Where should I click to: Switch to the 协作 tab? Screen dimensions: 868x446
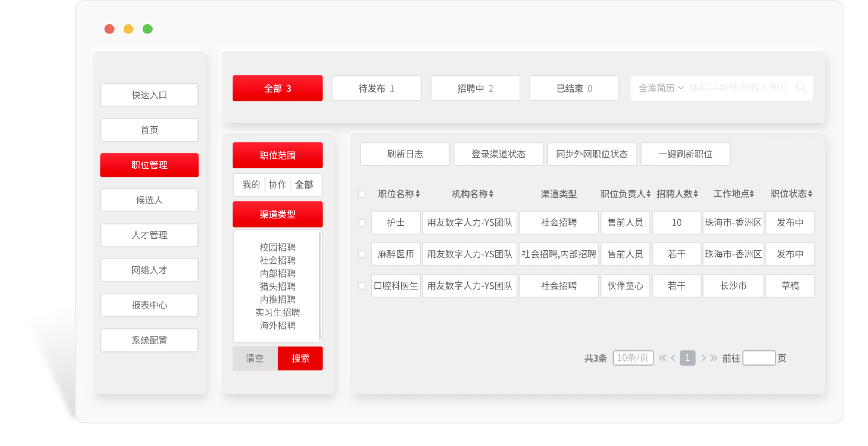point(277,185)
